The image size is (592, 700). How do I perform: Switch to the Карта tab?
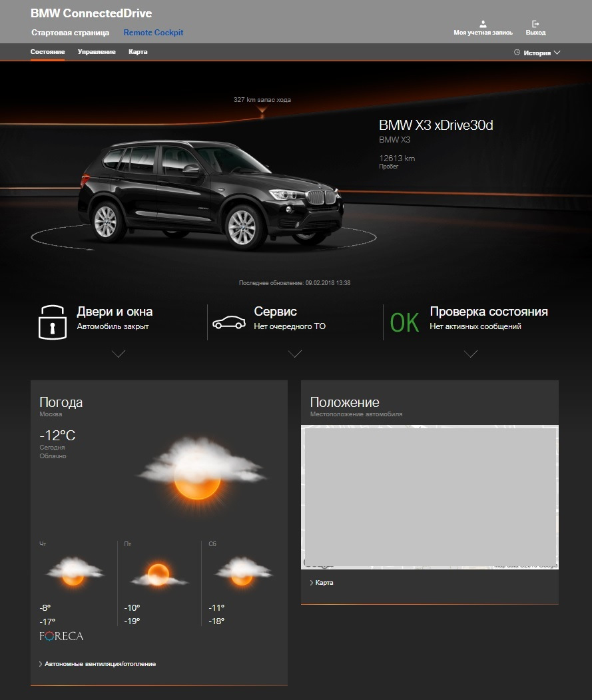[x=138, y=52]
